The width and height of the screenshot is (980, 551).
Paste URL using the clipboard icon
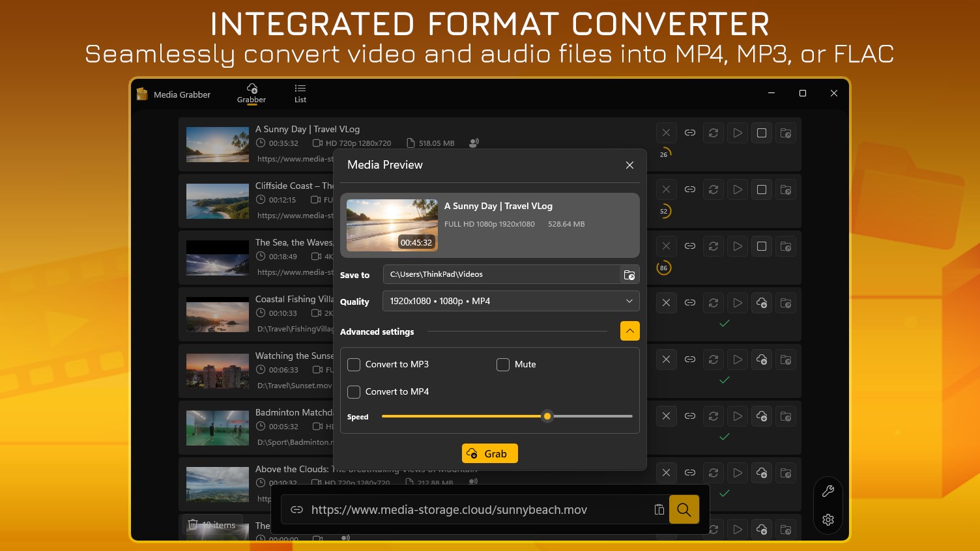point(659,509)
